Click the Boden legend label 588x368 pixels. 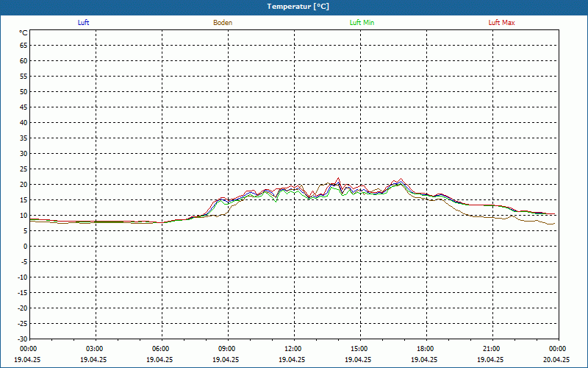[x=223, y=23]
